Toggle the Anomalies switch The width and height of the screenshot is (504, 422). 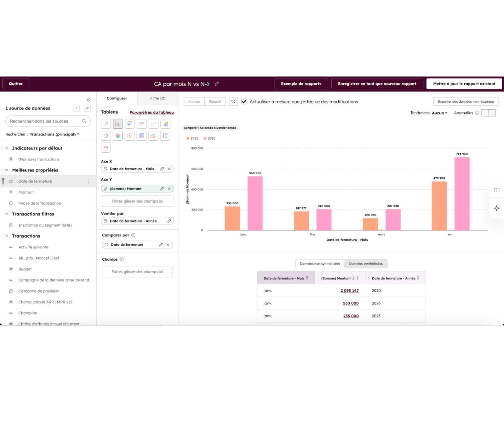(488, 113)
